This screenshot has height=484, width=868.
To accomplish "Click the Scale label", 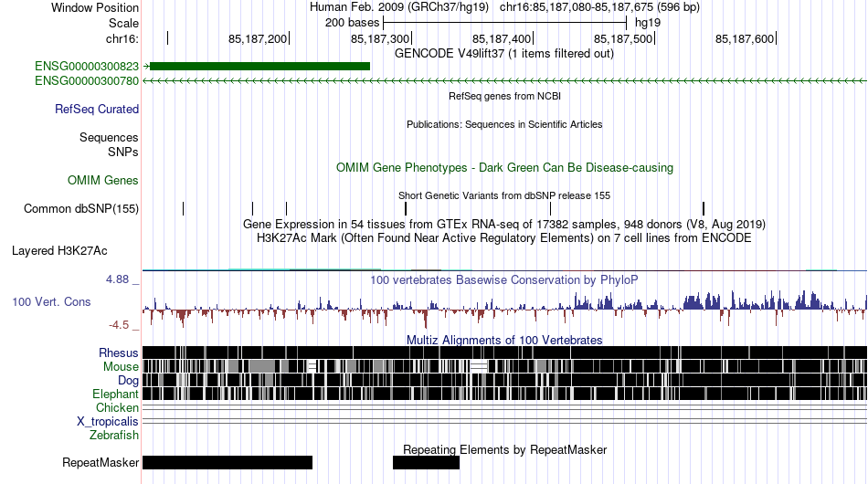I will click(123, 23).
